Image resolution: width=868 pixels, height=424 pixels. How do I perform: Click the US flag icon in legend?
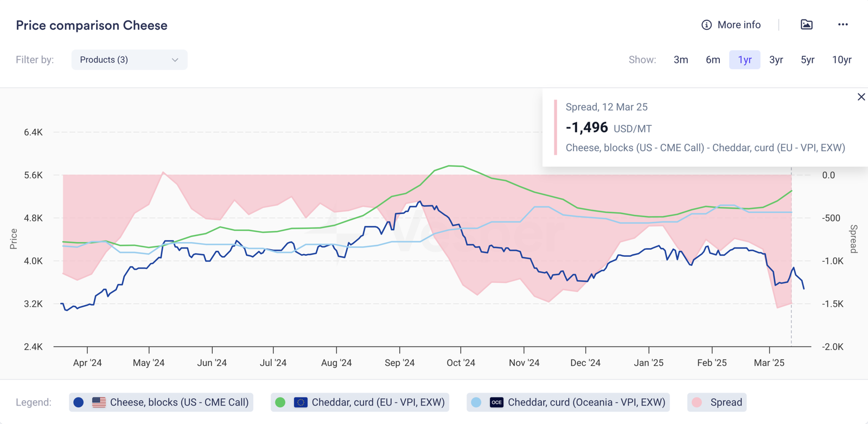click(x=99, y=402)
